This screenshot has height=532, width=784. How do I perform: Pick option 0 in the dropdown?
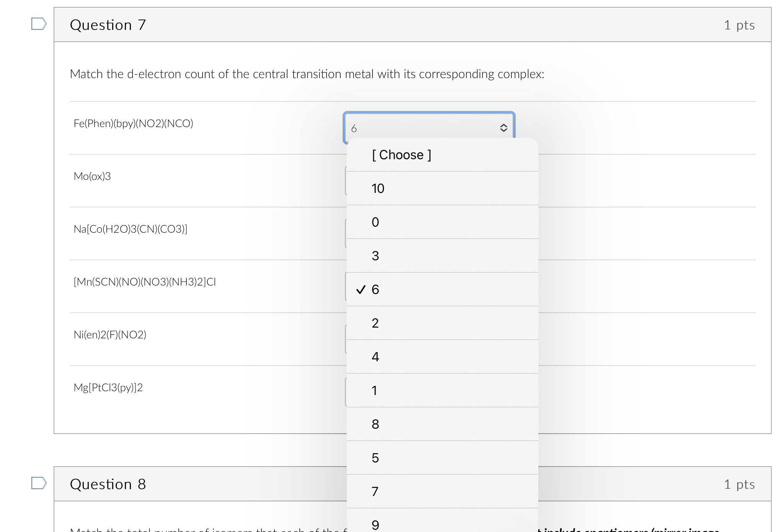pos(375,222)
